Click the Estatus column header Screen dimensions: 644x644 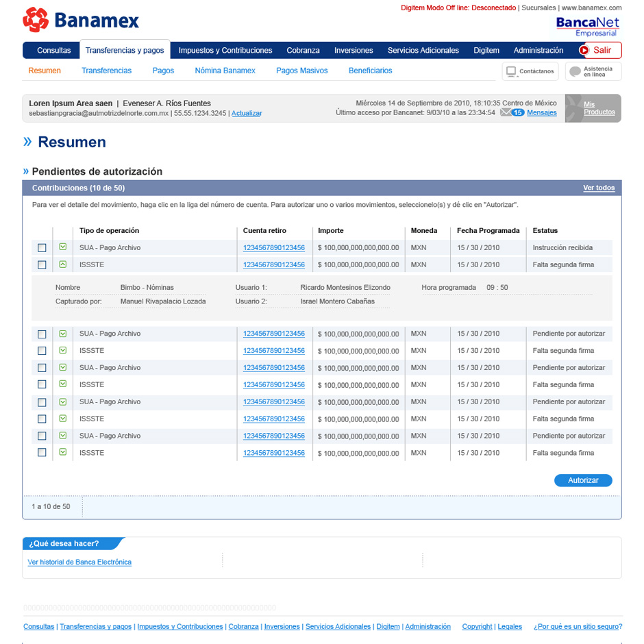click(x=545, y=230)
